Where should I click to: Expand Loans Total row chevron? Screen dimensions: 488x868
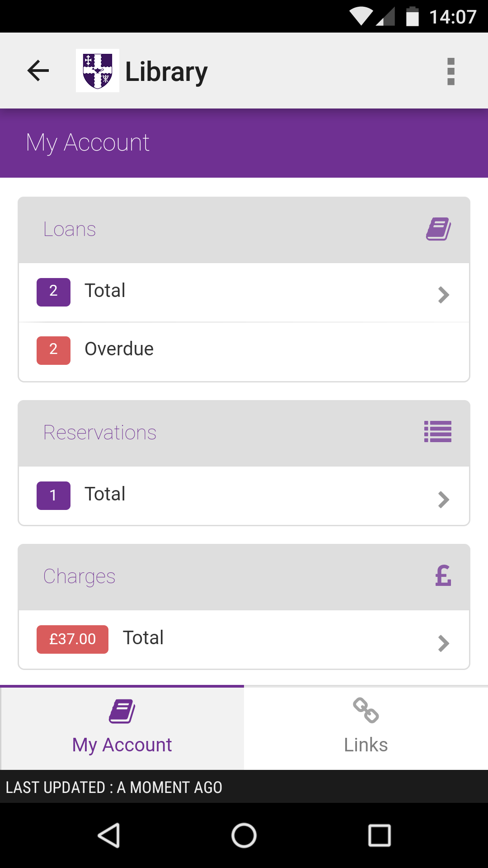click(443, 295)
